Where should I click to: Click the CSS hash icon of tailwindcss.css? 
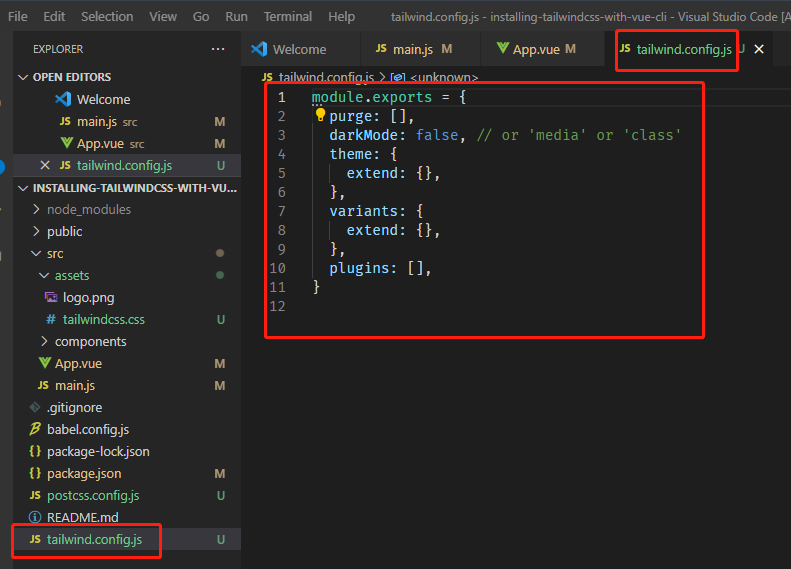51,319
